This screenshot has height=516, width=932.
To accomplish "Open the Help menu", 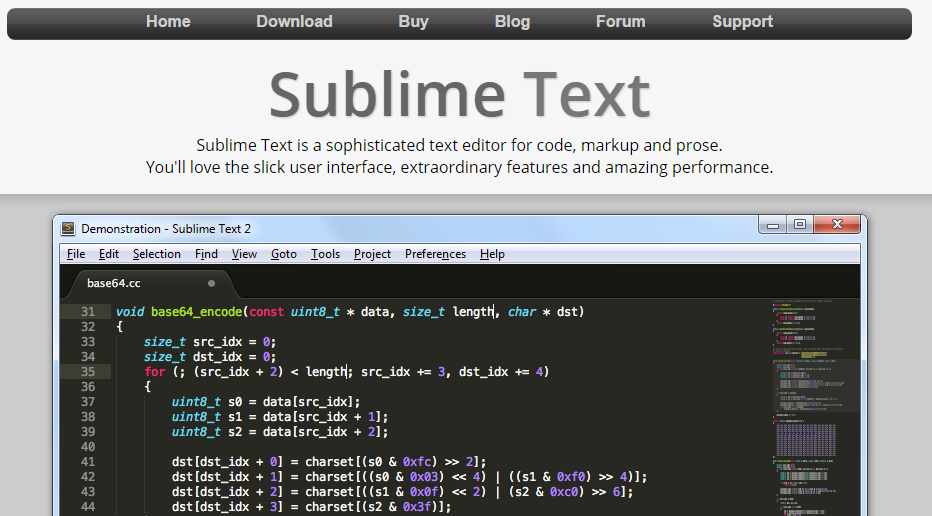I will [492, 254].
